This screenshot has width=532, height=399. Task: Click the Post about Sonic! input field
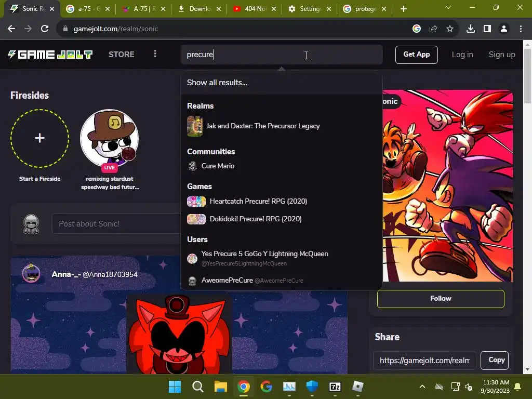117,223
